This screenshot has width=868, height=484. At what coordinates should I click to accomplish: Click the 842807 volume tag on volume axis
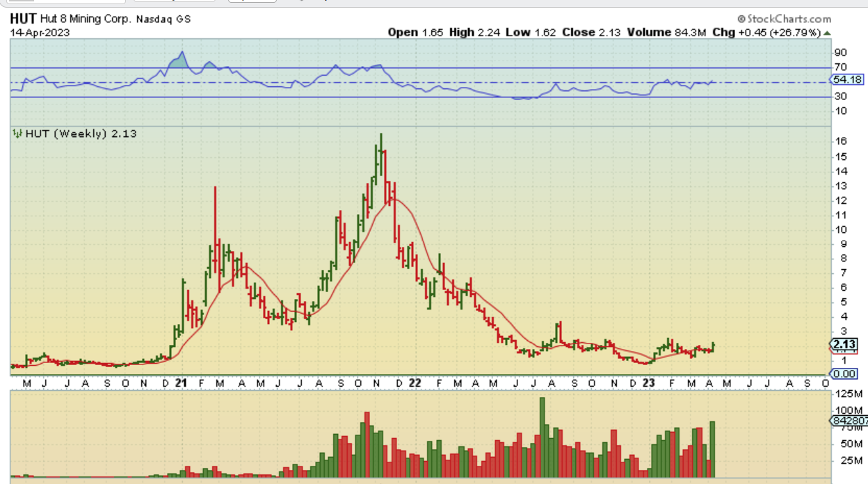849,421
